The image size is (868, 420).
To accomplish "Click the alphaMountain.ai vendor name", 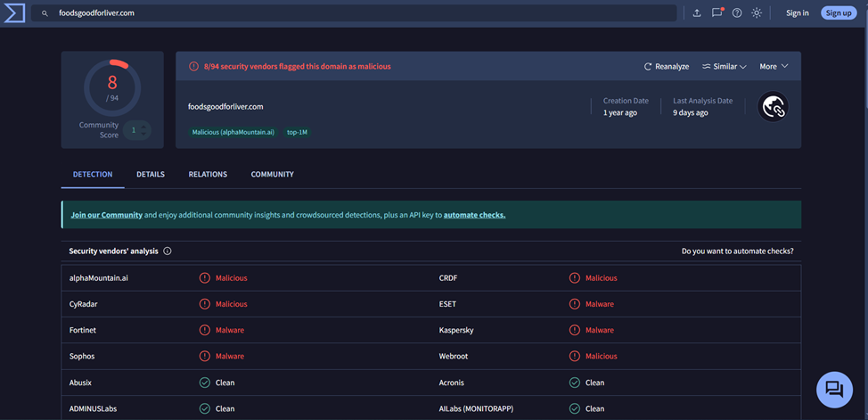I will pyautogui.click(x=99, y=278).
